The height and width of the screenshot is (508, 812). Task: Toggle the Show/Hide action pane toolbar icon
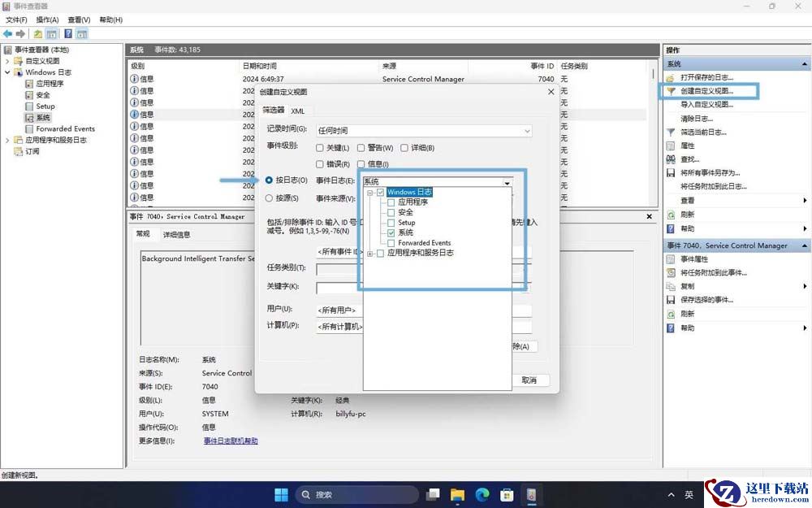click(82, 33)
